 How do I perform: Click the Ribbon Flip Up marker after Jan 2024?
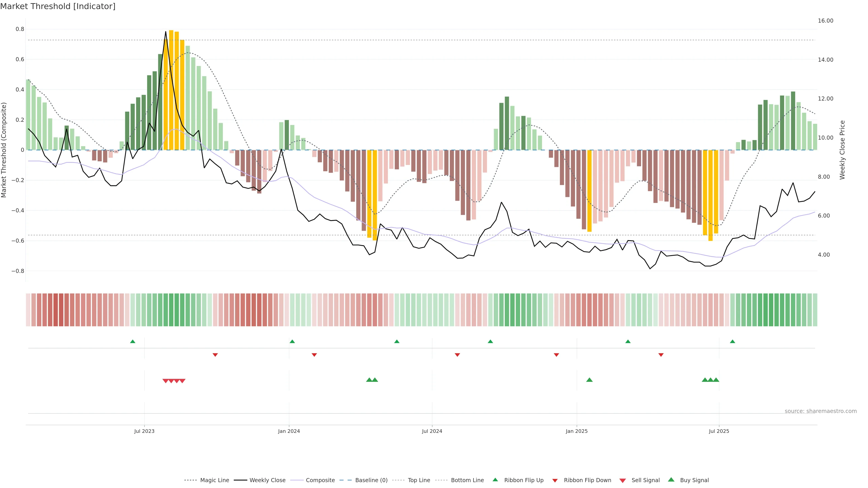tap(292, 342)
